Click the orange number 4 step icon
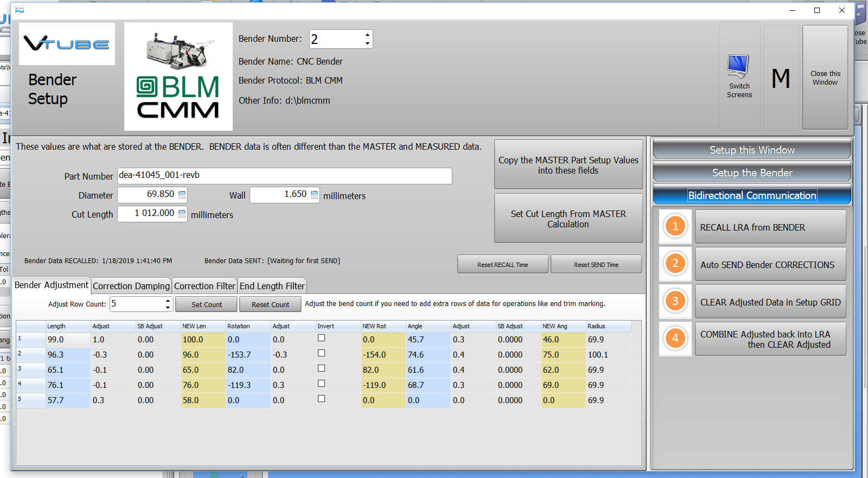Screen dimensions: 868x478 tap(675, 339)
